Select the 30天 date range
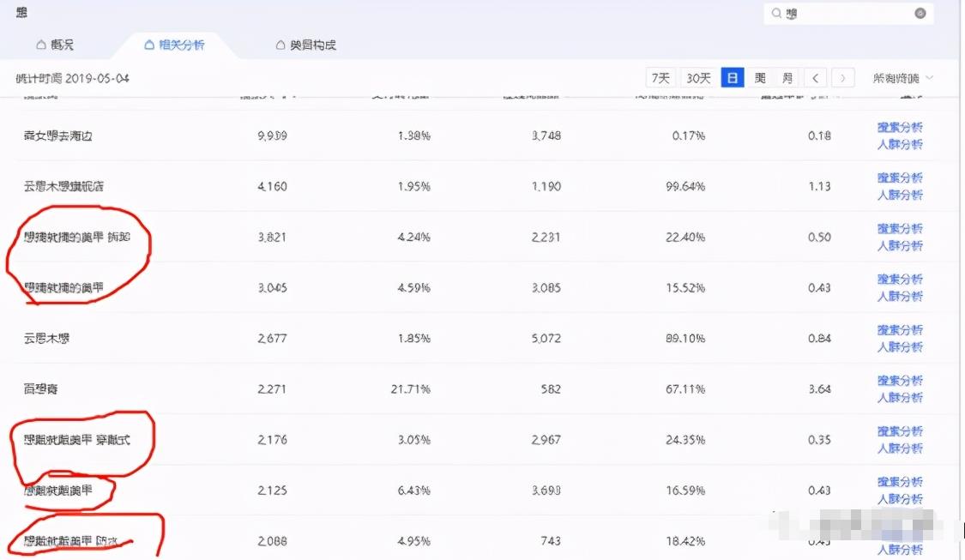Screen dimensions: 965x560 coord(698,78)
